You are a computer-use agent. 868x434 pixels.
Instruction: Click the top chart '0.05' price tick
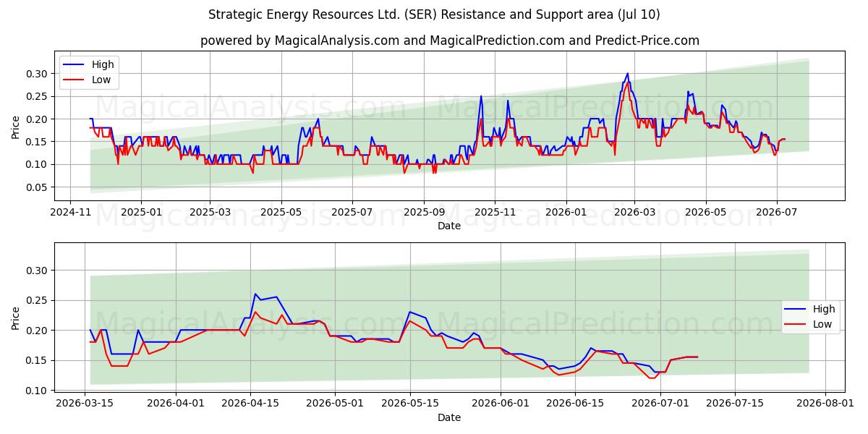38,187
